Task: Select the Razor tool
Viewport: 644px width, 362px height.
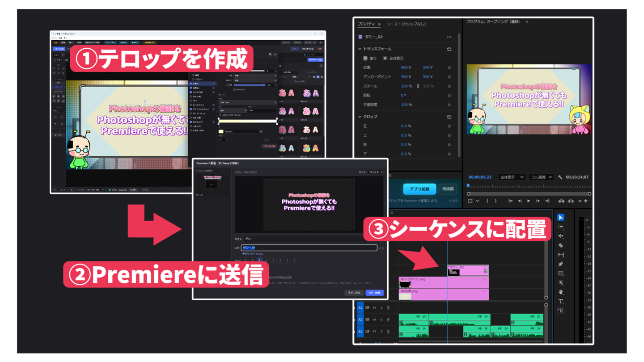Action: click(561, 245)
